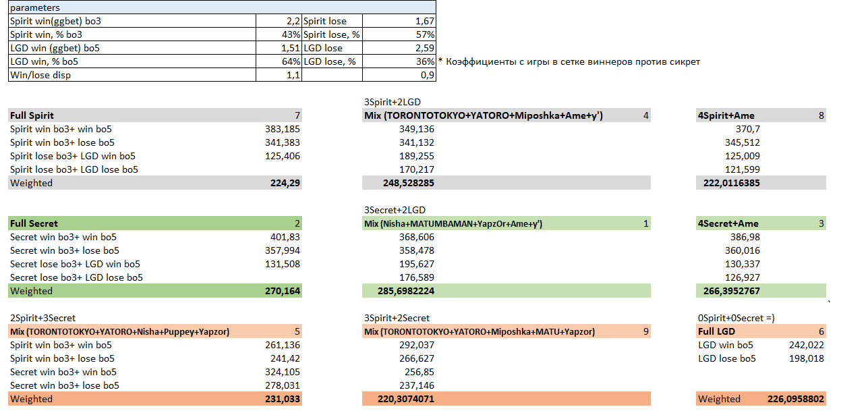Click the cell with value 383,185
The image size is (868, 411).
(283, 129)
